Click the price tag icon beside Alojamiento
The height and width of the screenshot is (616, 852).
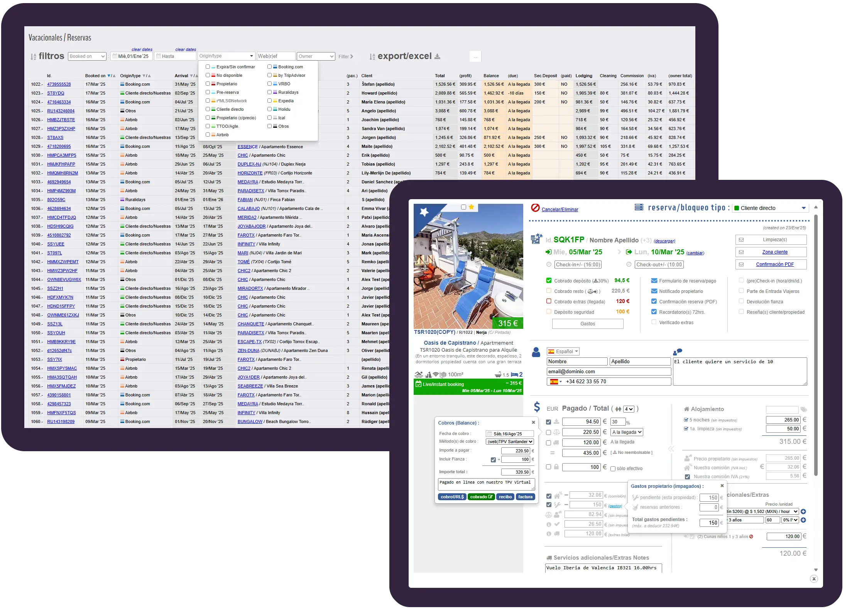coord(804,410)
